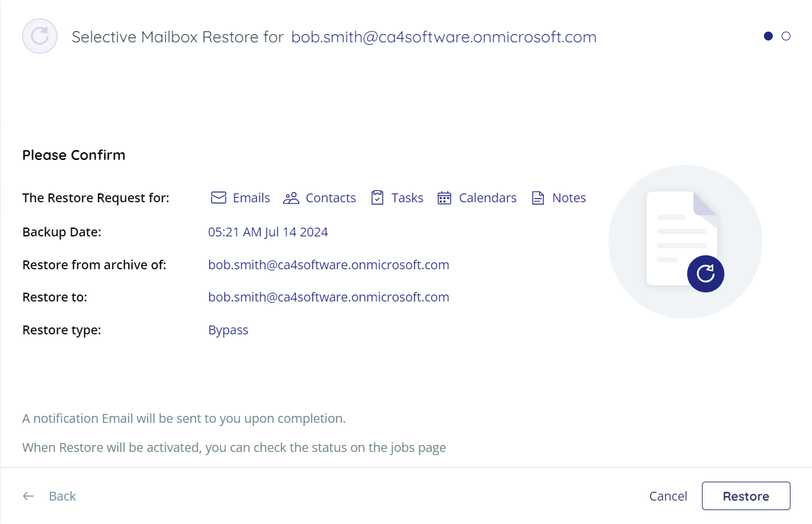This screenshot has width=812, height=524.
Task: Click the circular restore icon in the header
Action: (x=39, y=37)
